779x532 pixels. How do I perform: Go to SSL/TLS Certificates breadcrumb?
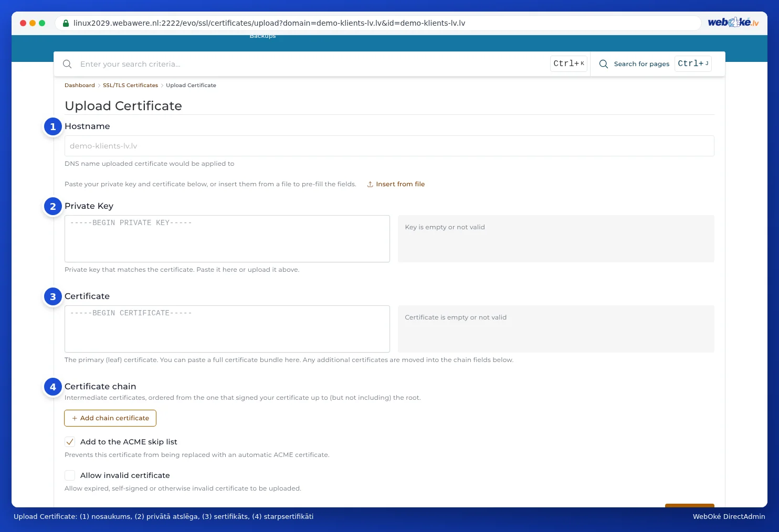click(130, 86)
